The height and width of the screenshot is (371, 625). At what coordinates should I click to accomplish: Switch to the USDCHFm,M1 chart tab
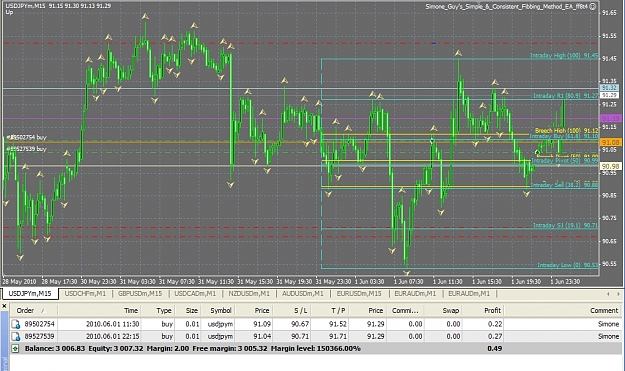pos(85,294)
